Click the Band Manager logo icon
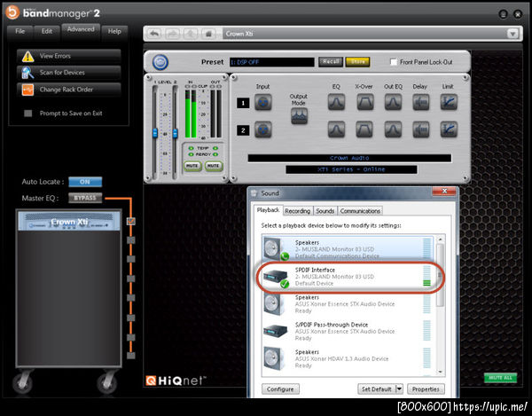This screenshot has width=532, height=416. [x=12, y=12]
